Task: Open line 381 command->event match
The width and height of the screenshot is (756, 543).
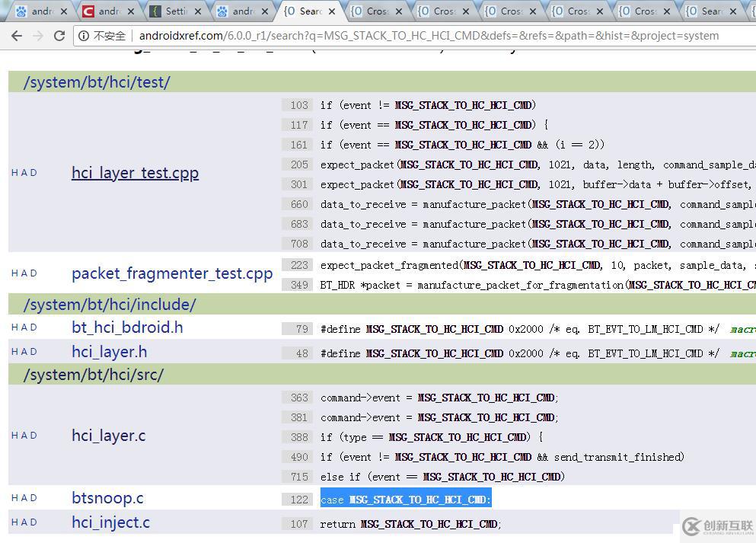Action: coord(439,417)
